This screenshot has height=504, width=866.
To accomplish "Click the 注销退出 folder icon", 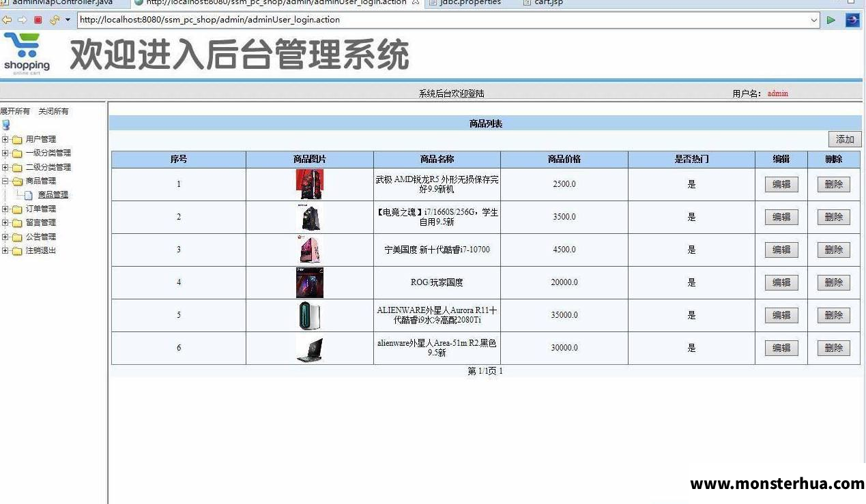I will (x=17, y=251).
